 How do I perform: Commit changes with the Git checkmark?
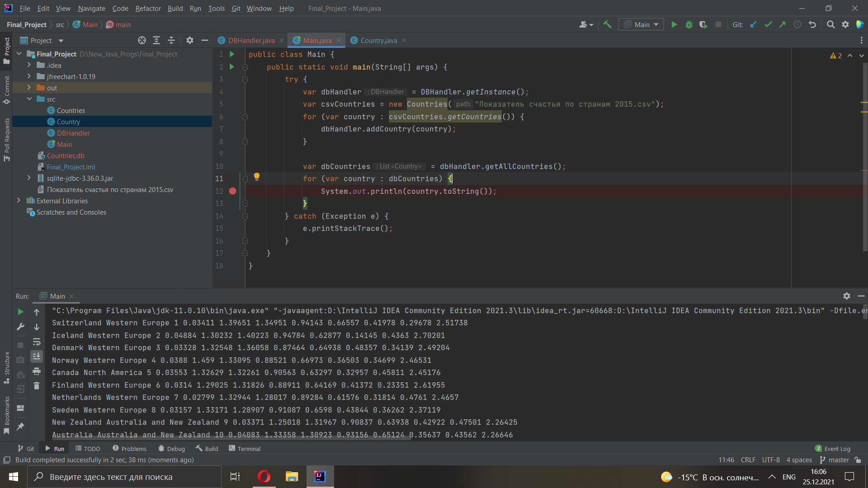pyautogui.click(x=768, y=24)
